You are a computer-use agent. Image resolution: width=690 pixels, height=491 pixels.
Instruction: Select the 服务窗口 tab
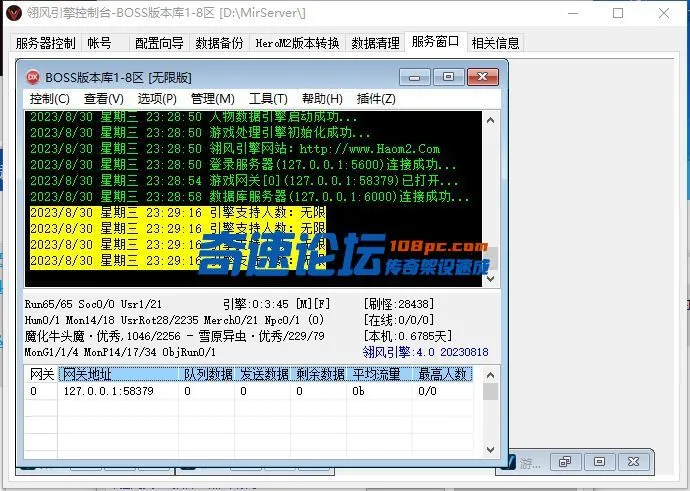click(x=435, y=42)
